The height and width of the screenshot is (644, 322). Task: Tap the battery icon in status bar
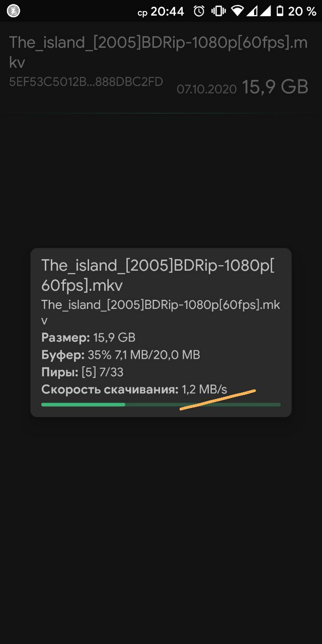click(280, 11)
